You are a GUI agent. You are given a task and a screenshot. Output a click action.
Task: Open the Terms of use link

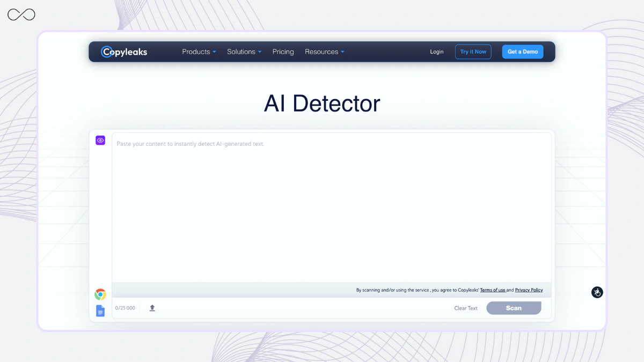point(493,290)
